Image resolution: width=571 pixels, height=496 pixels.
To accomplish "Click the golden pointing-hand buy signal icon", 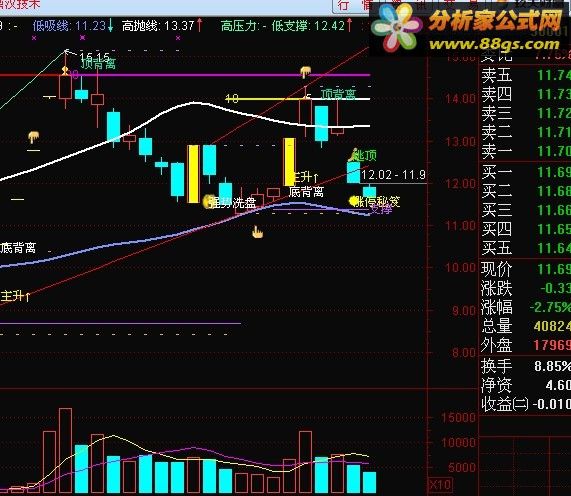I will [x=257, y=232].
